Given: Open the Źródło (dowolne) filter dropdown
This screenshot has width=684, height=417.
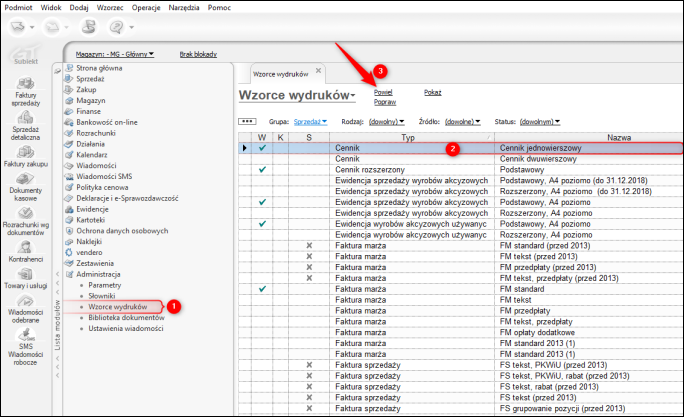Looking at the screenshot, I should [462, 122].
